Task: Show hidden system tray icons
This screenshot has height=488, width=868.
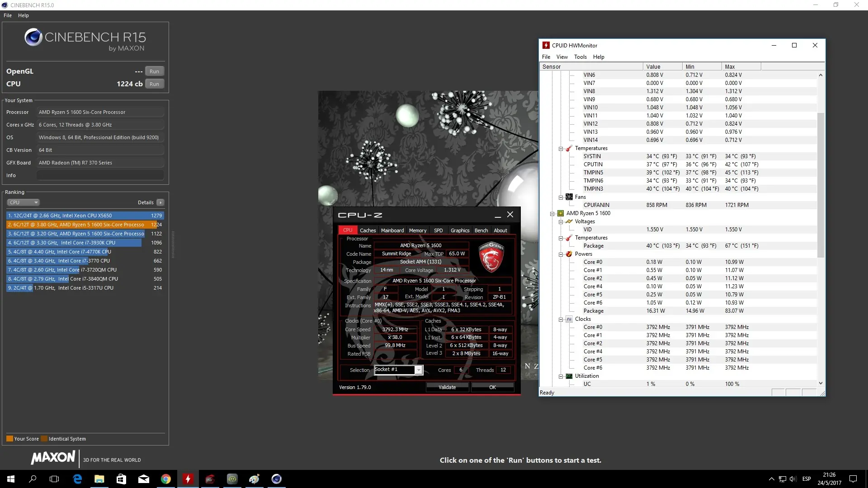Action: tap(771, 479)
